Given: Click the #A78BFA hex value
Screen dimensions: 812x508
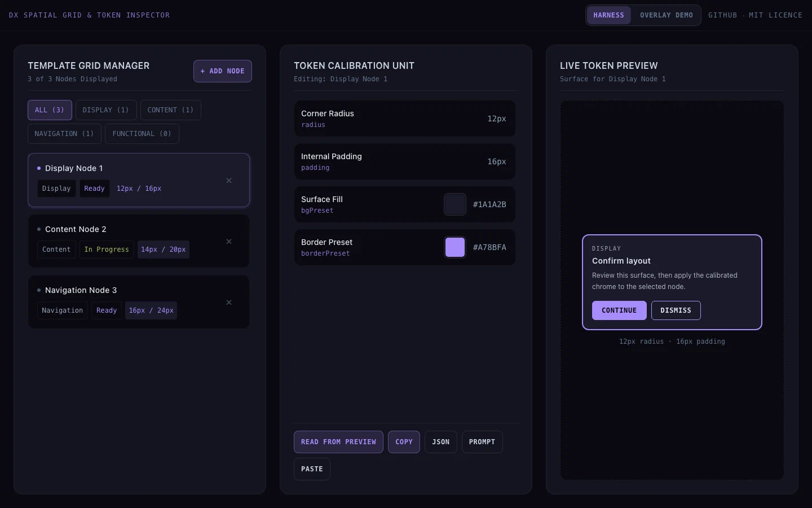Looking at the screenshot, I should tap(489, 247).
